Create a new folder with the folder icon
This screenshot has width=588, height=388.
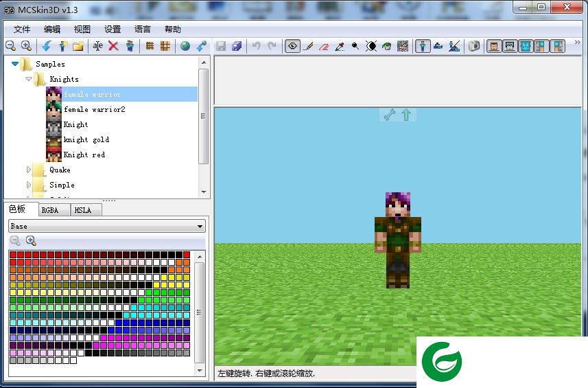click(78, 46)
